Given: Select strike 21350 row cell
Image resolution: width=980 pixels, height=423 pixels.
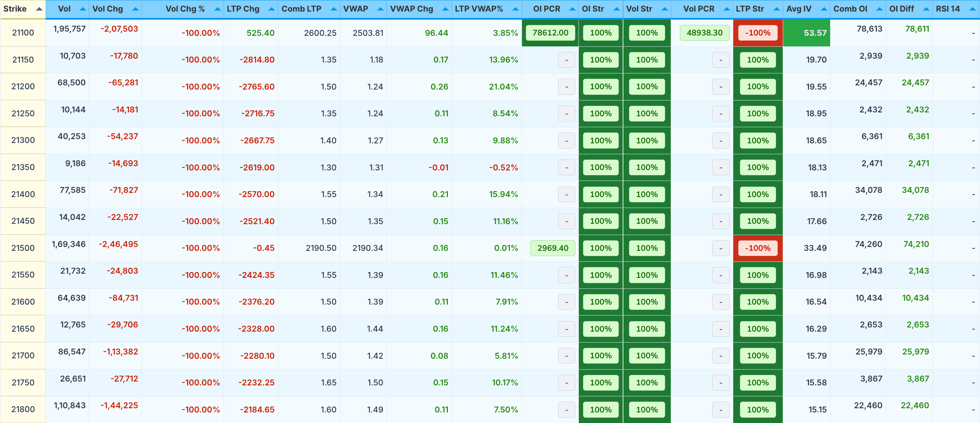Looking at the screenshot, I should click(23, 167).
